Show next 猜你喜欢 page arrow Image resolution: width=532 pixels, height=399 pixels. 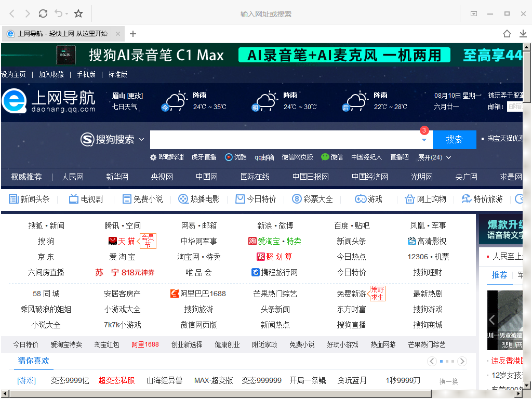462,362
